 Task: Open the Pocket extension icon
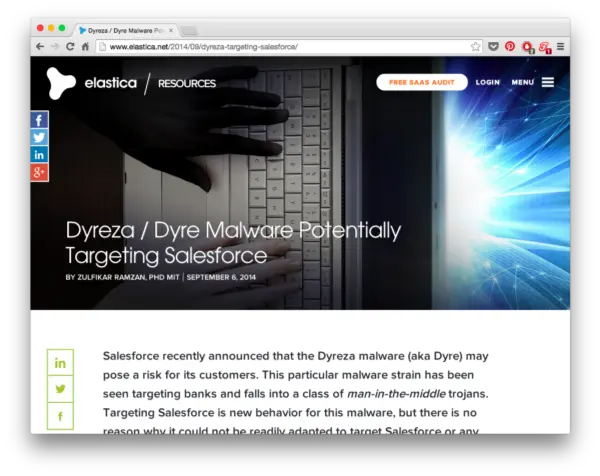coord(493,47)
